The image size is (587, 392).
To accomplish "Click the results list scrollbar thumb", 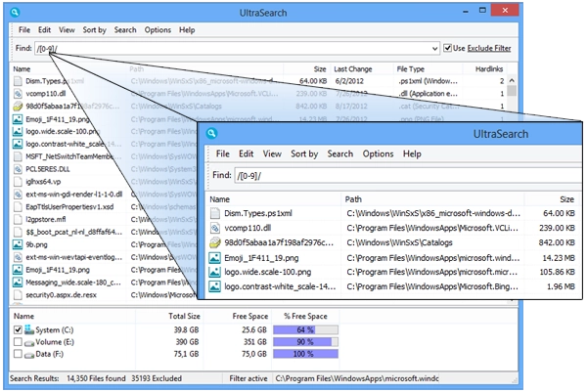I will click(512, 91).
